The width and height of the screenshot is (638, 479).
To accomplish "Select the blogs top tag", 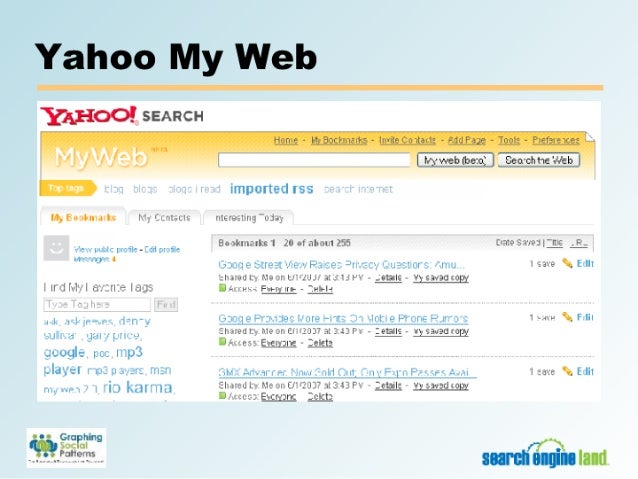I will point(145,189).
